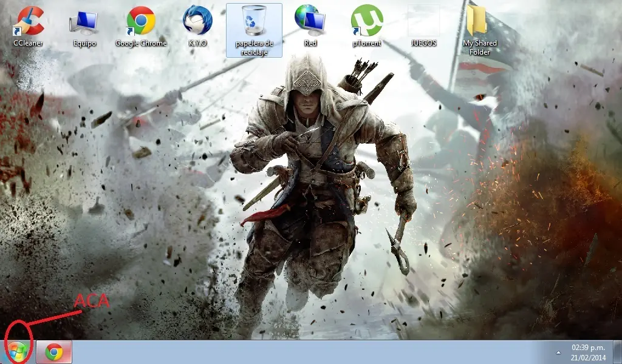Click the 'My Shared Folder' caption text
This screenshot has height=364, width=622.
479,47
